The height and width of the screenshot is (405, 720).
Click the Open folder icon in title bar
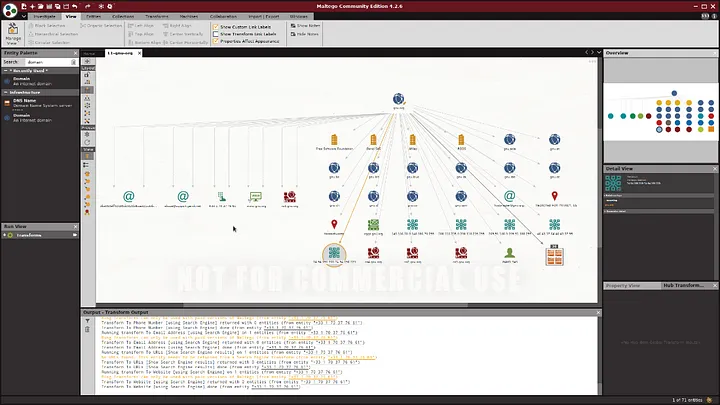40,6
